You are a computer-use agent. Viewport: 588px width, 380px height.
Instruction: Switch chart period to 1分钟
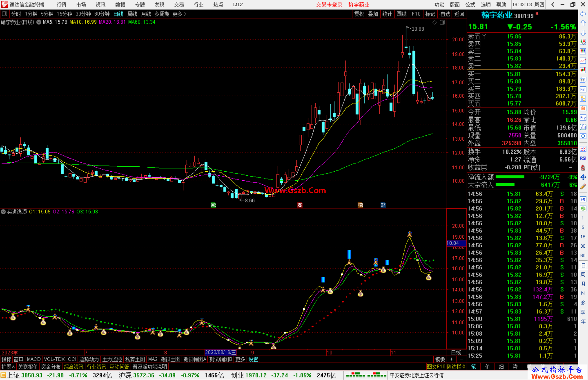(x=31, y=14)
